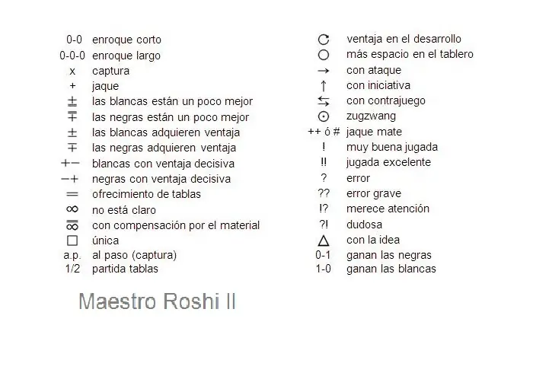536x392 pixels.
Task: Click the 0-0-0 long castling notation
Action: click(72, 56)
